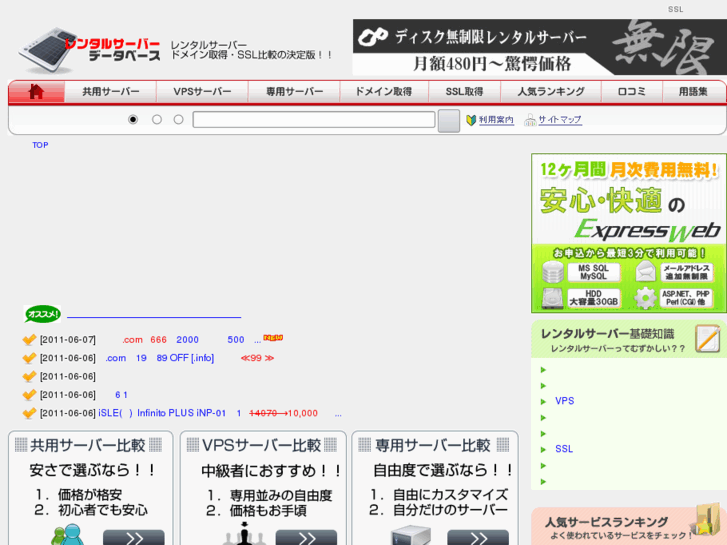Screen dimensions: 727x545
Task: Open the 共用サーバー比較 panel heading
Action: pos(88,445)
